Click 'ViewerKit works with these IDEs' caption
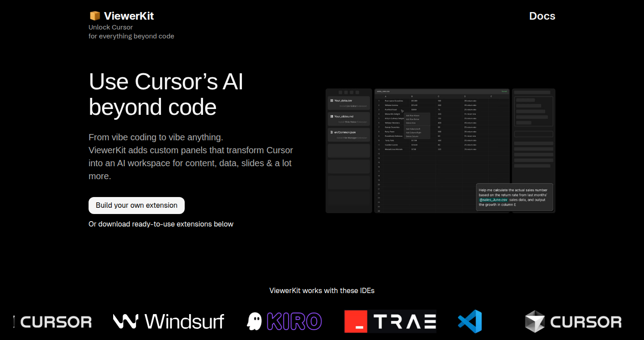 (x=322, y=290)
